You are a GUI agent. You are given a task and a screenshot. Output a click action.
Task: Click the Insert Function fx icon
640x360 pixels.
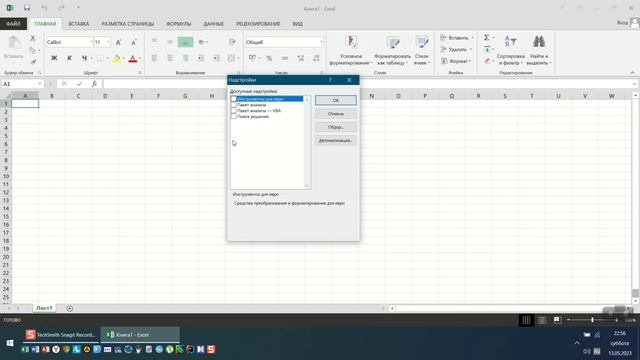pos(94,84)
